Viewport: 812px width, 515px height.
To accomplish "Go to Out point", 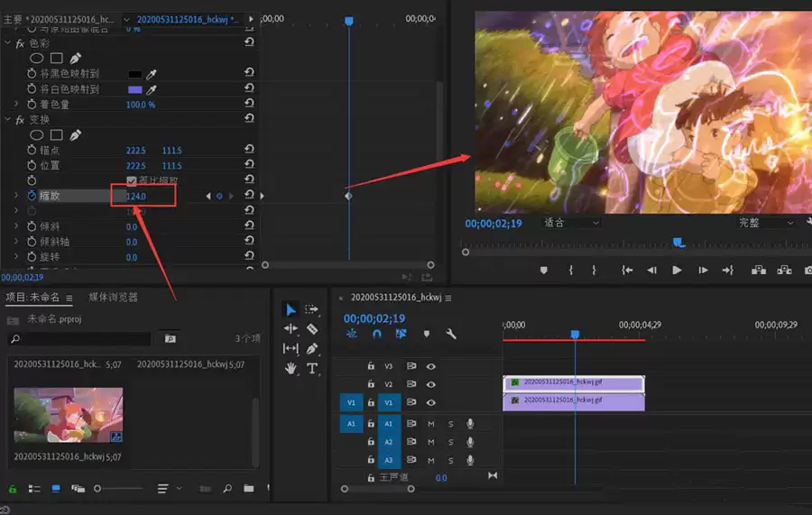I will (727, 271).
